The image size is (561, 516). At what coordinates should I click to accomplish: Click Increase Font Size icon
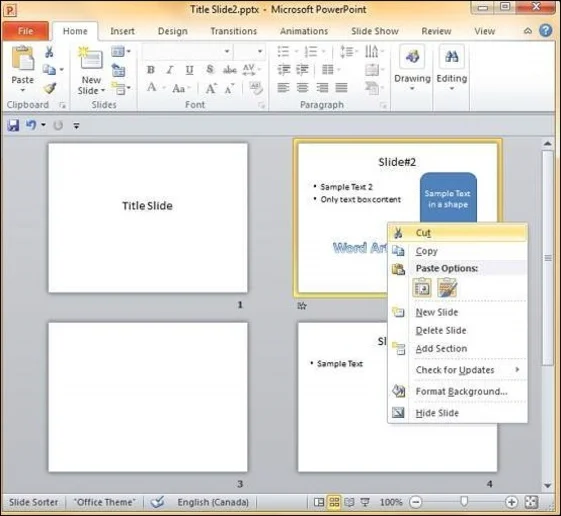click(x=211, y=88)
